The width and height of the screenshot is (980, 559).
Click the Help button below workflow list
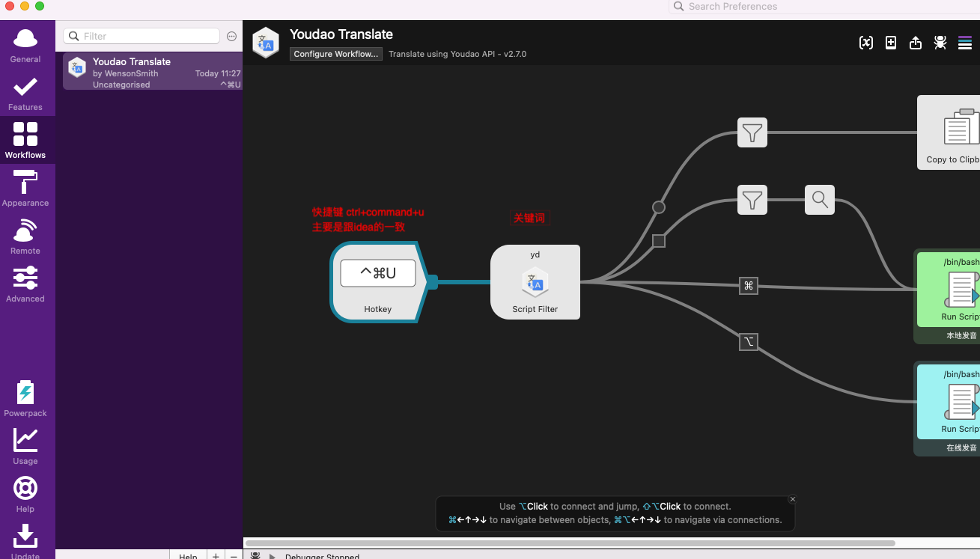tap(188, 556)
